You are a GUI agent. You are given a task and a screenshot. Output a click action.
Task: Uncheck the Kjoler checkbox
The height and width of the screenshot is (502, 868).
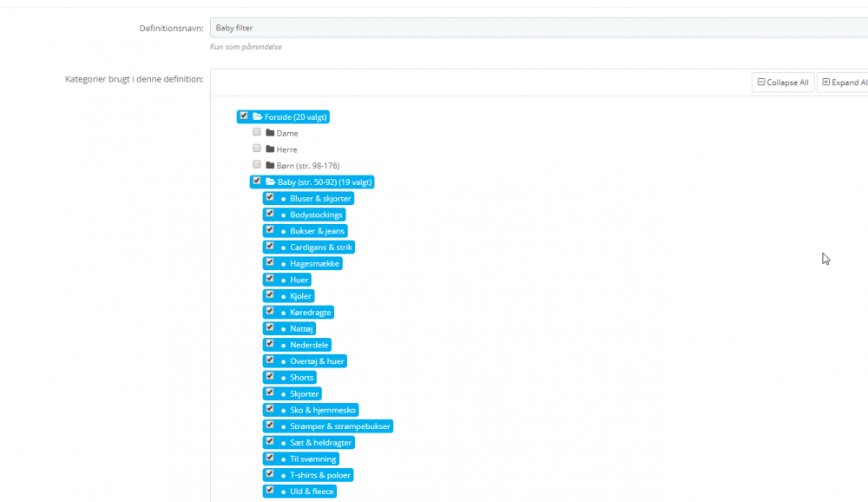pos(270,294)
